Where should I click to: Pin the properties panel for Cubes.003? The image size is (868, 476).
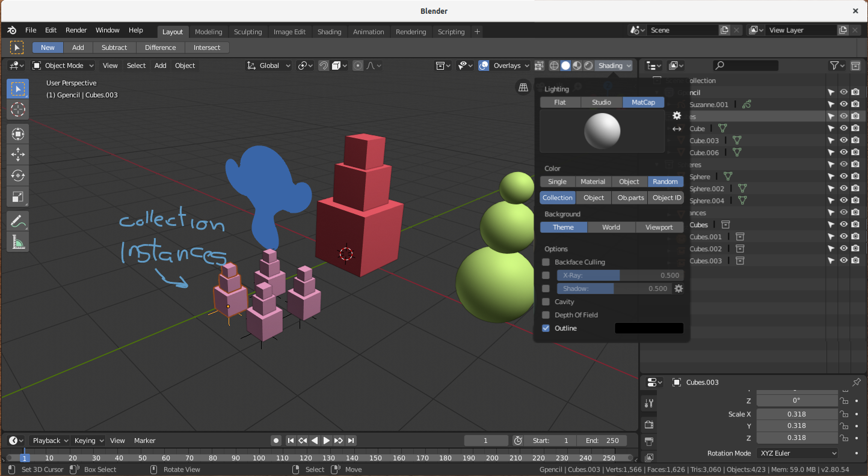[x=857, y=382]
